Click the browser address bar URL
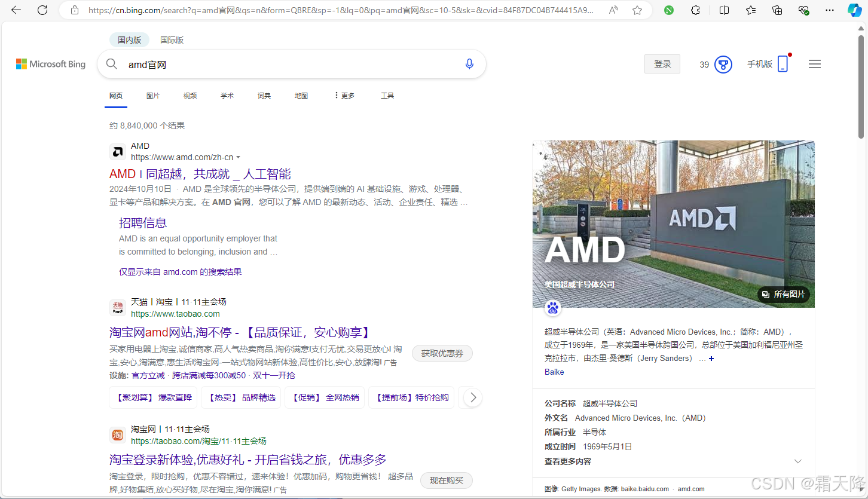This screenshot has width=868, height=499. [x=341, y=10]
